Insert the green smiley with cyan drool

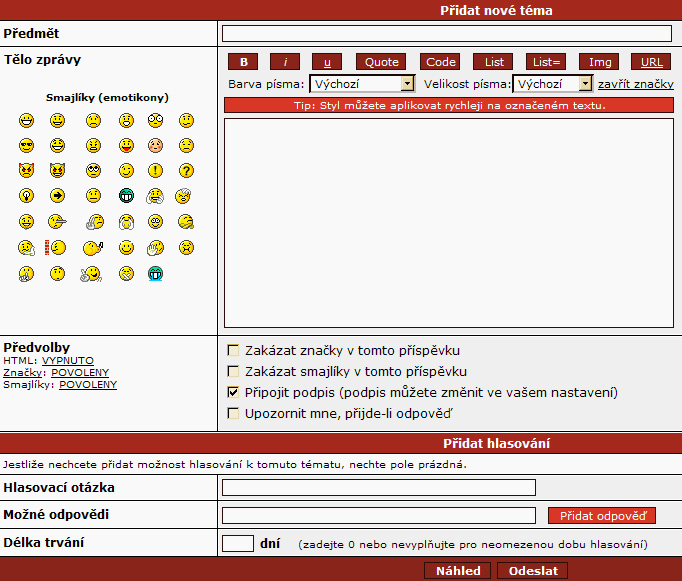(x=155, y=274)
